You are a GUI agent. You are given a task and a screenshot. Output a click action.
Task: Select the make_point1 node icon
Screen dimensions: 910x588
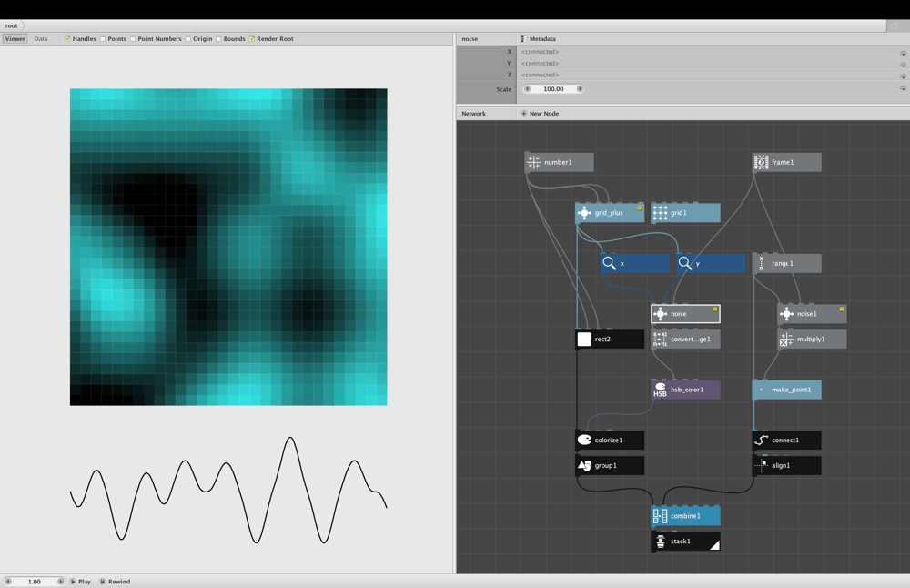click(x=761, y=390)
